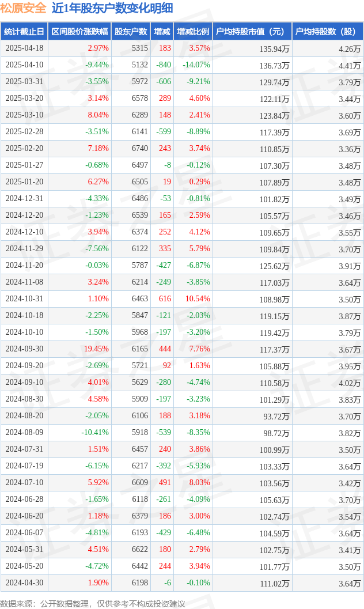
Task: Select the -14.07% change ratio cell
Action: (196, 65)
